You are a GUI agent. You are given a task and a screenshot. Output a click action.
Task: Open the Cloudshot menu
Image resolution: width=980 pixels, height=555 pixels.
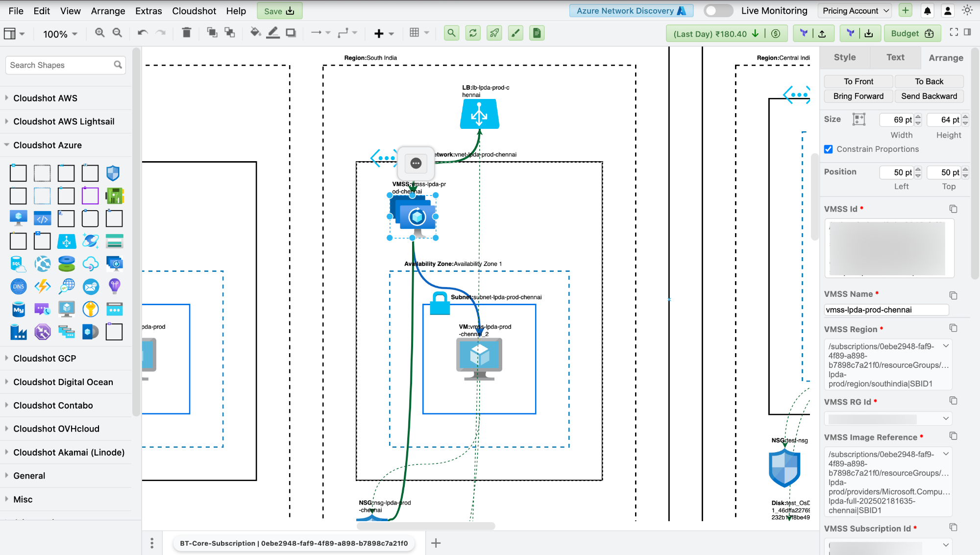(x=194, y=11)
